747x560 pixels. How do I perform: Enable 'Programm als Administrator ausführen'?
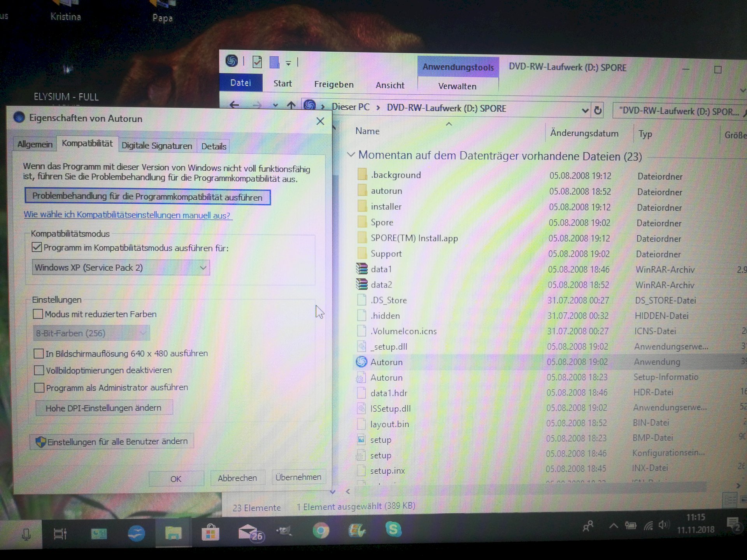click(39, 387)
